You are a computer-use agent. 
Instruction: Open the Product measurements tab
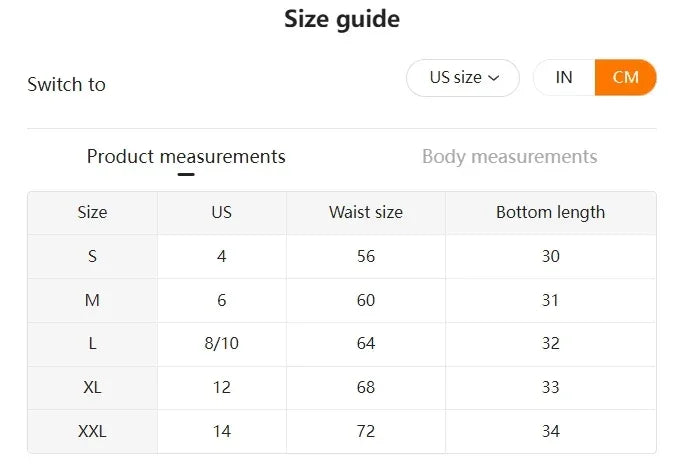pyautogui.click(x=186, y=157)
